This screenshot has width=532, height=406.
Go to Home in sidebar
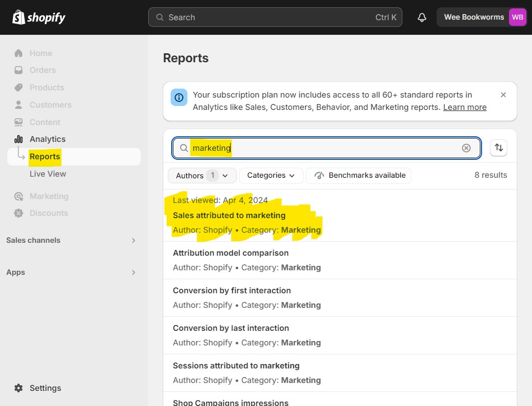(41, 53)
